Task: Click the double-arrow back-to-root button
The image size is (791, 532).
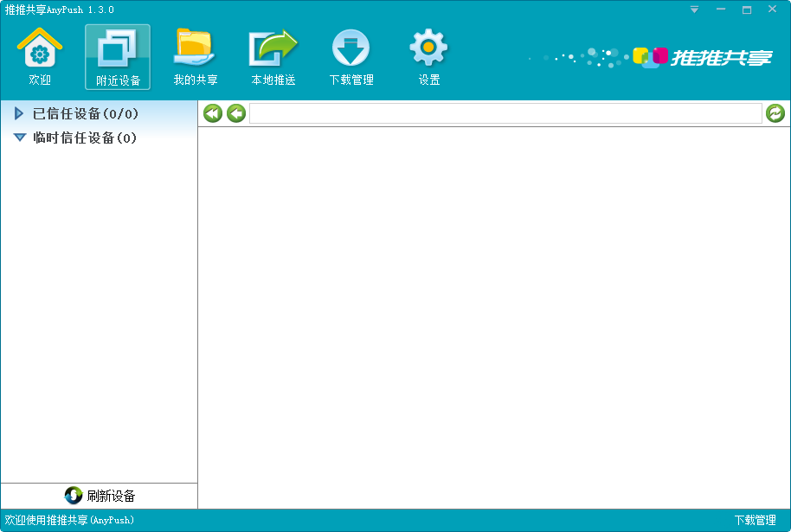Action: 213,113
